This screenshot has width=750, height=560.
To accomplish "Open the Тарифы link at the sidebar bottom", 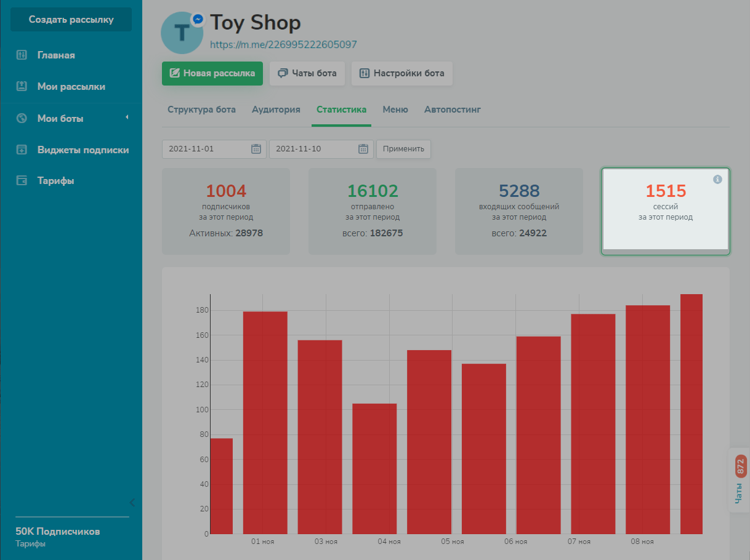I will [x=30, y=544].
